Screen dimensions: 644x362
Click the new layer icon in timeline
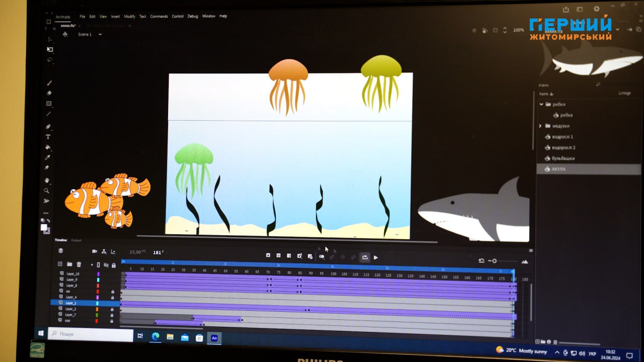coord(60,264)
